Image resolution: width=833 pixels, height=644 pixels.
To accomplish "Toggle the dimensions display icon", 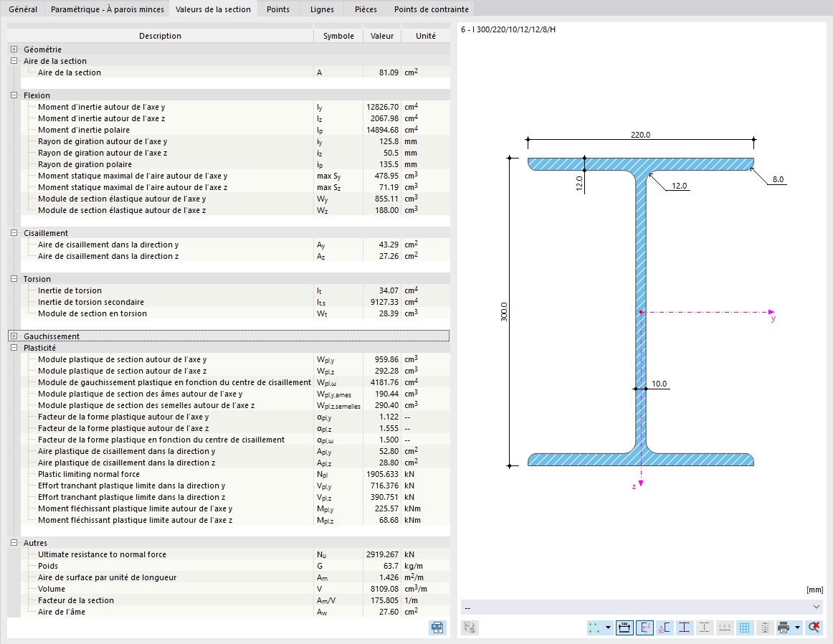I will point(624,628).
